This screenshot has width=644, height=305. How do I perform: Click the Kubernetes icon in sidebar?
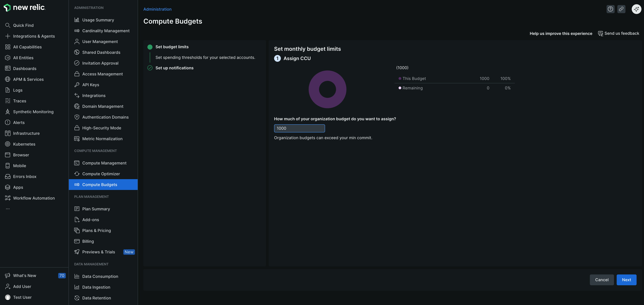pos(8,144)
